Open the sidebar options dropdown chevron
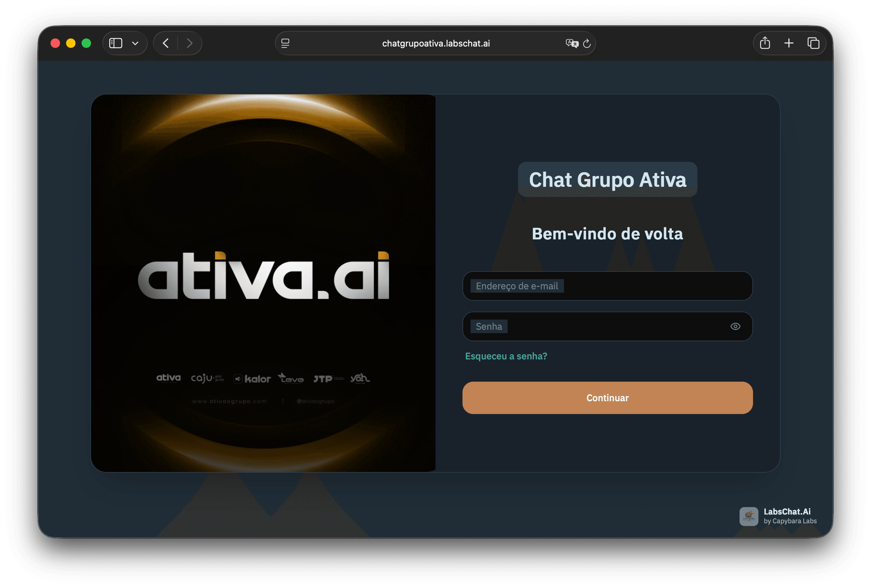 (135, 43)
